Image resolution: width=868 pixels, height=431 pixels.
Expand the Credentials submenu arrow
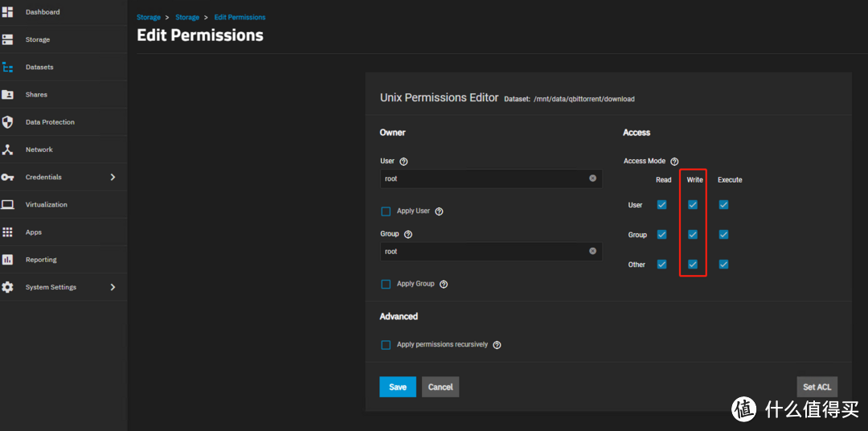(113, 177)
